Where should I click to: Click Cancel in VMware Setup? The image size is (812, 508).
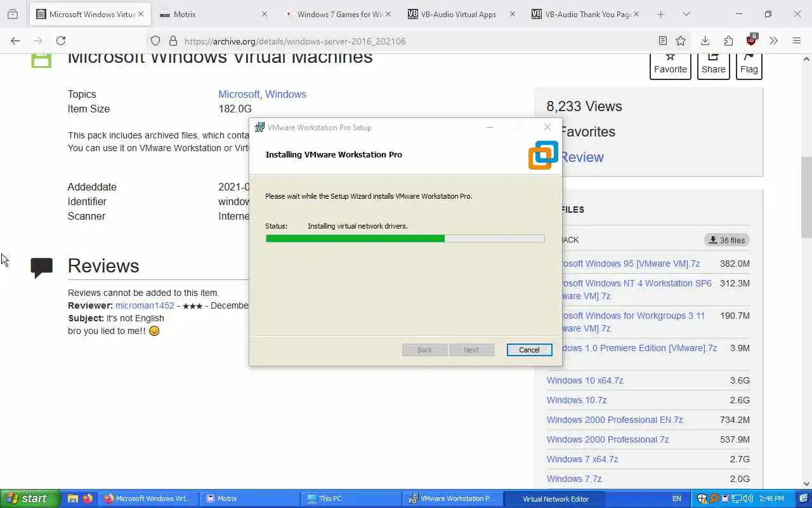point(529,350)
